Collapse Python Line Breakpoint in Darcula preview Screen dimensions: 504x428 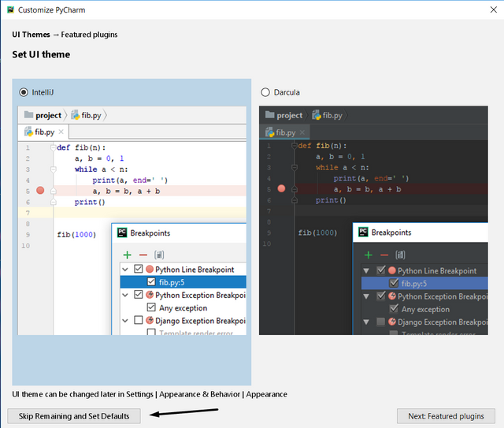[x=366, y=270]
